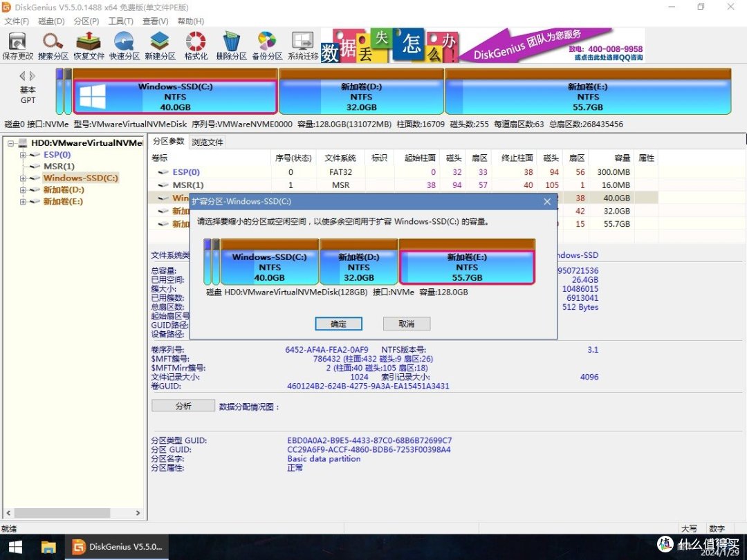Open the DiskGenius advertisement banner
The width and height of the screenshot is (747, 560).
[x=483, y=45]
